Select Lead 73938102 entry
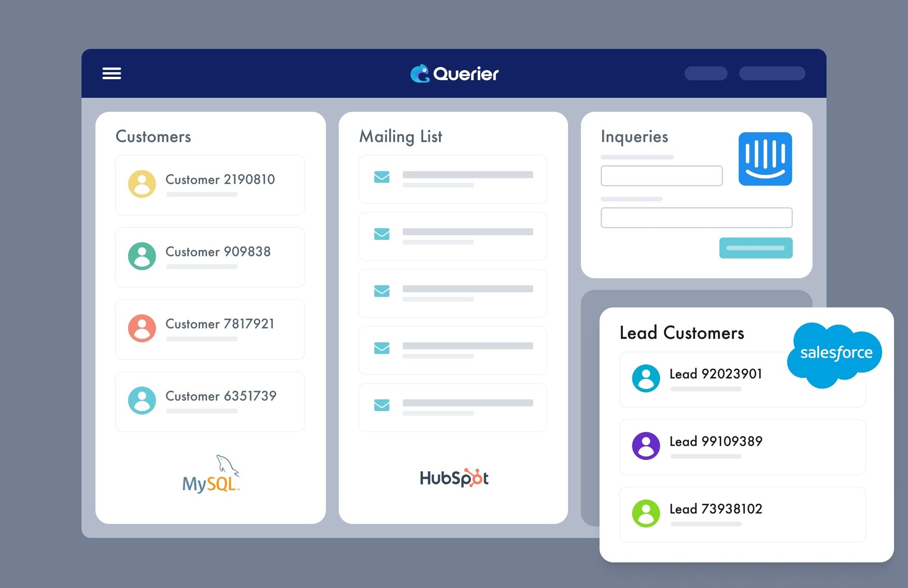Image resolution: width=908 pixels, height=588 pixels. pos(742,514)
